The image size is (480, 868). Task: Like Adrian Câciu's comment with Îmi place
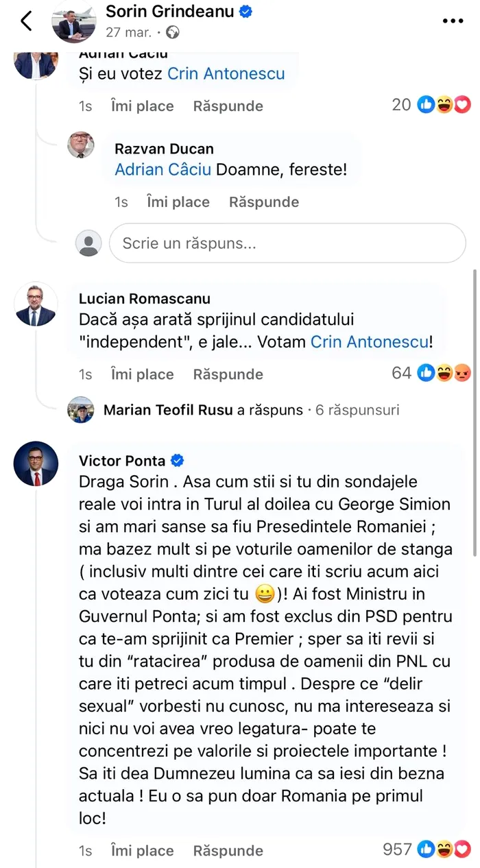click(x=142, y=106)
